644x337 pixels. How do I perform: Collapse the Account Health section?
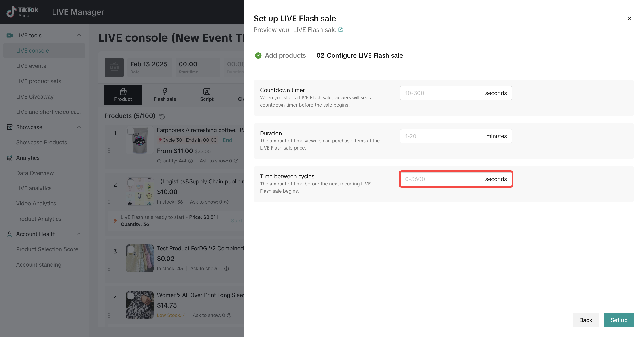pyautogui.click(x=79, y=234)
